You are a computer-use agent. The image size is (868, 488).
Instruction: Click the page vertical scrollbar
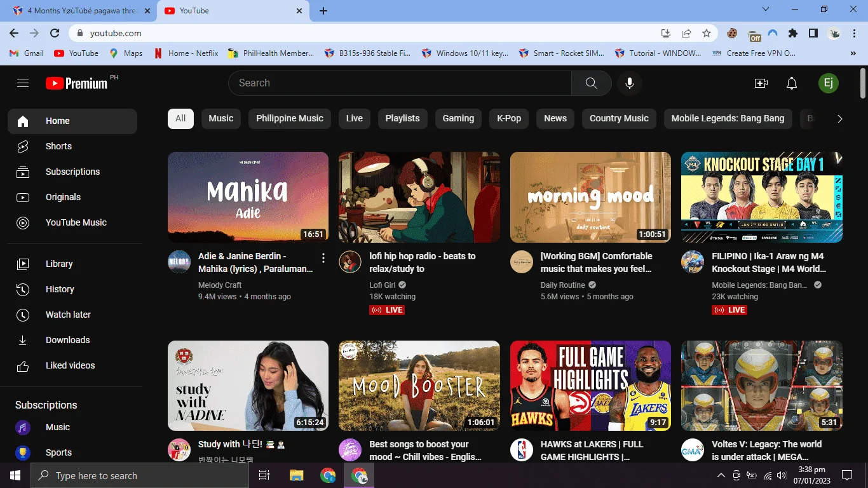pyautogui.click(x=862, y=83)
